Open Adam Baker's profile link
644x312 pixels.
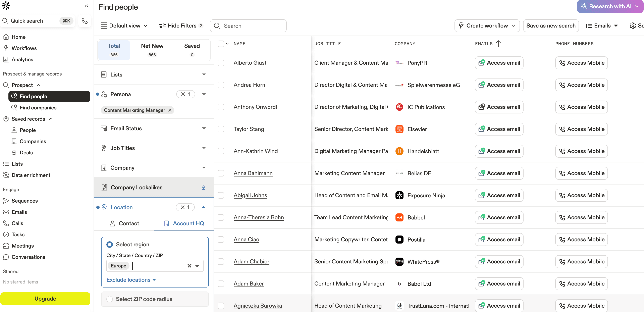pyautogui.click(x=249, y=283)
